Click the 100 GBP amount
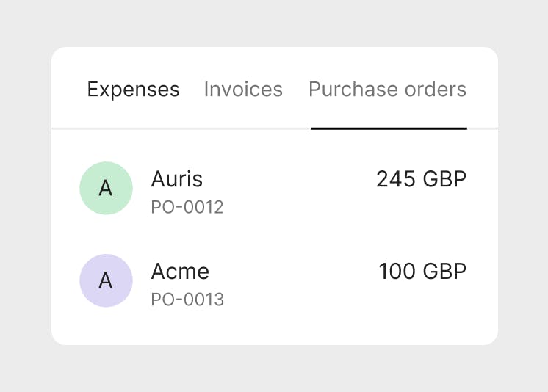 (422, 272)
